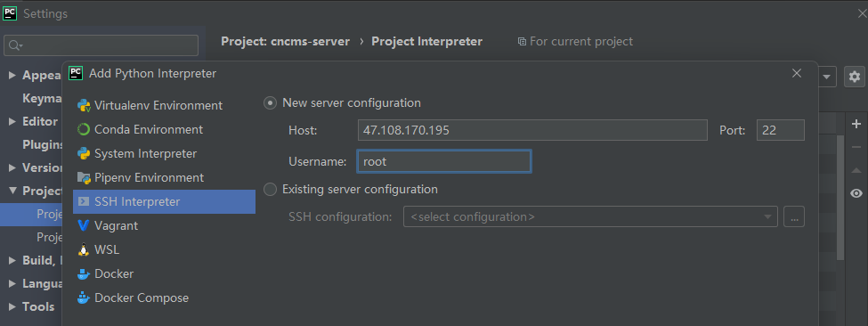Select SSH Interpreter entry
Image resolution: width=868 pixels, height=326 pixels.
[164, 201]
